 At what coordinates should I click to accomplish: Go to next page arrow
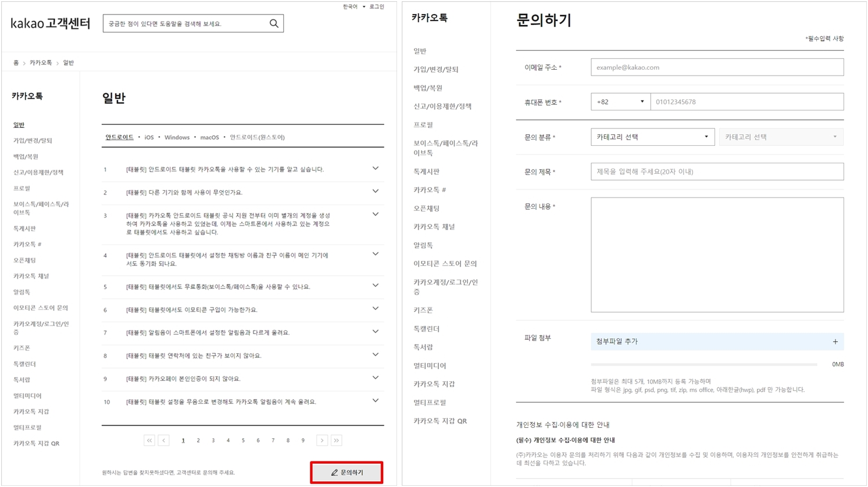(x=322, y=441)
